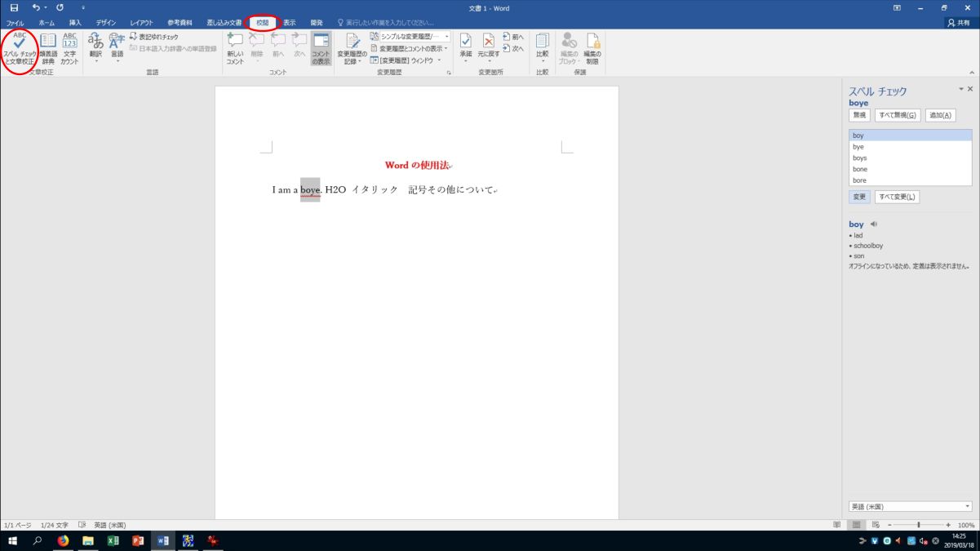
Task: Switch to the デザイン tab
Action: click(x=106, y=23)
